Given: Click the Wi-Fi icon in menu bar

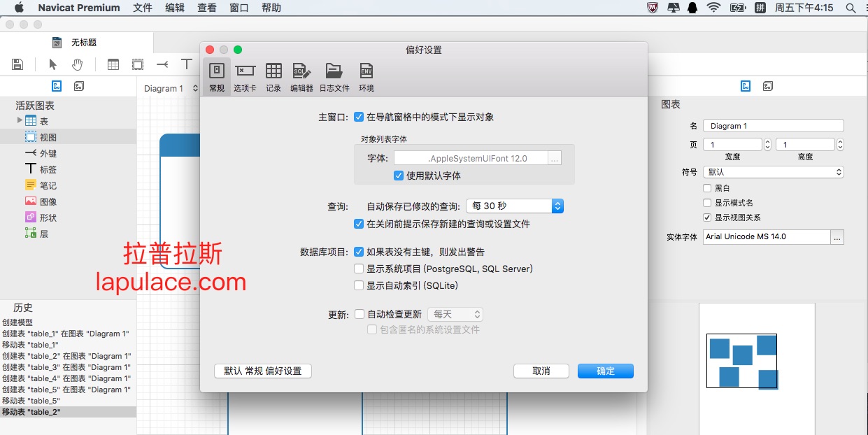Looking at the screenshot, I should (x=713, y=8).
